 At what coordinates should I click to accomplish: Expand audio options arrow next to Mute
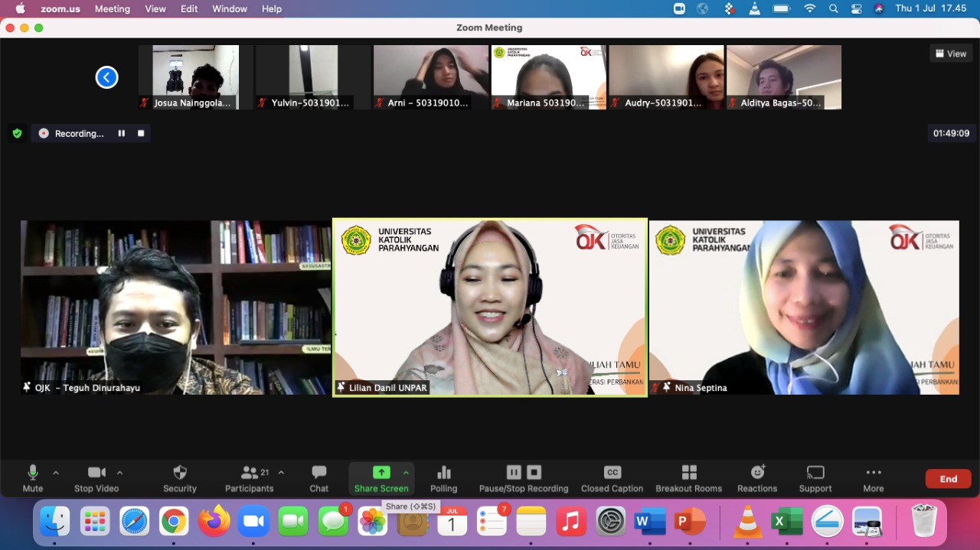coord(56,473)
